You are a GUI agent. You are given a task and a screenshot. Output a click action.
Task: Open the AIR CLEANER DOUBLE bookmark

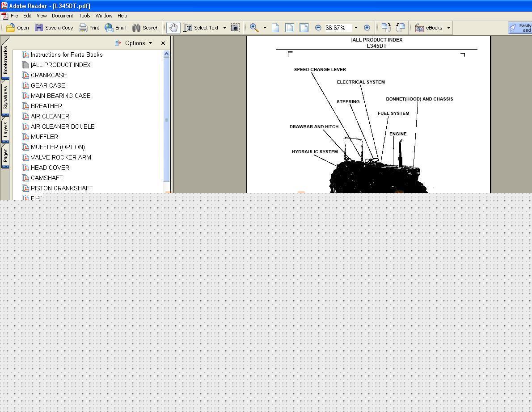pos(63,126)
